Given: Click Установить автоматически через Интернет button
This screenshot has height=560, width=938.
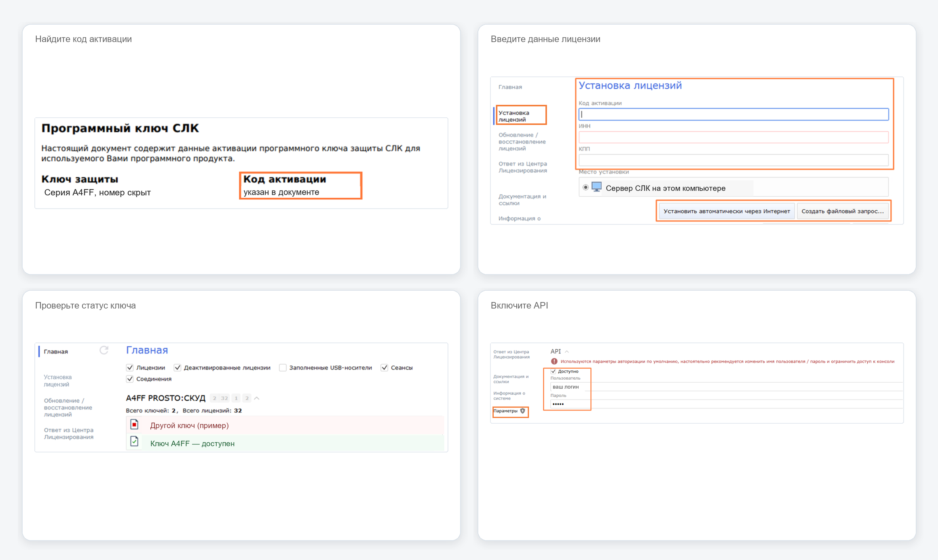Looking at the screenshot, I should (727, 211).
